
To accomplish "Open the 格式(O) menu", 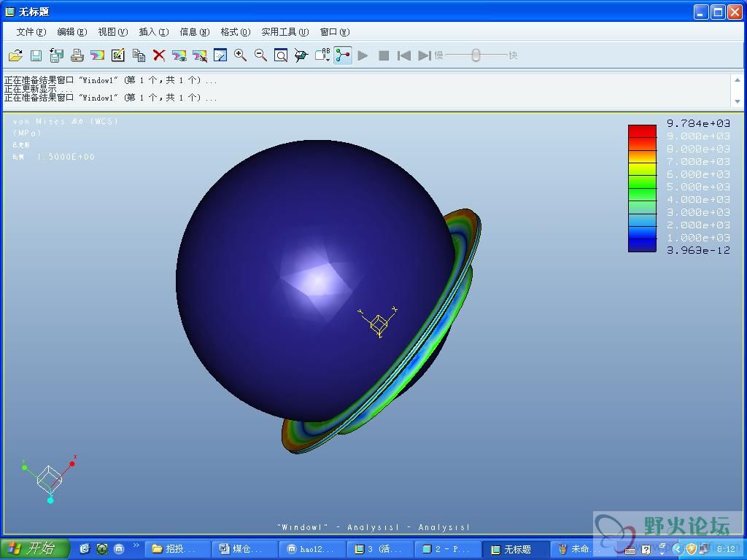I will [236, 32].
